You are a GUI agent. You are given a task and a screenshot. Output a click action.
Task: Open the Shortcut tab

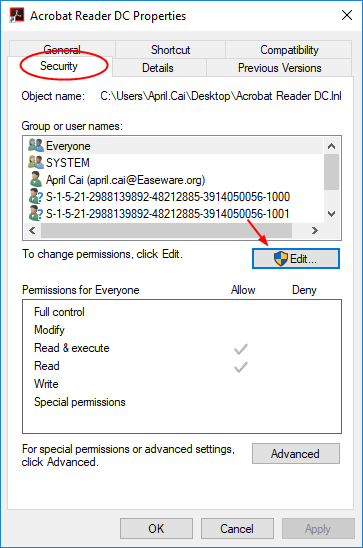[x=170, y=50]
